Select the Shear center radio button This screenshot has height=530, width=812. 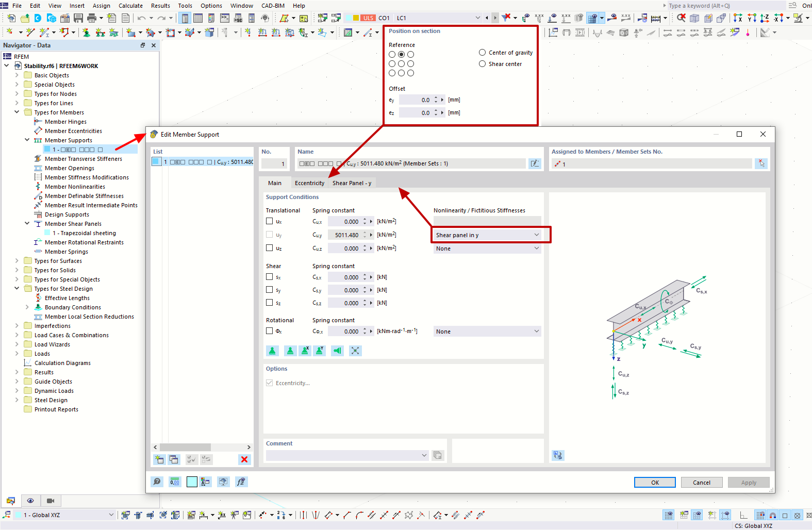482,64
